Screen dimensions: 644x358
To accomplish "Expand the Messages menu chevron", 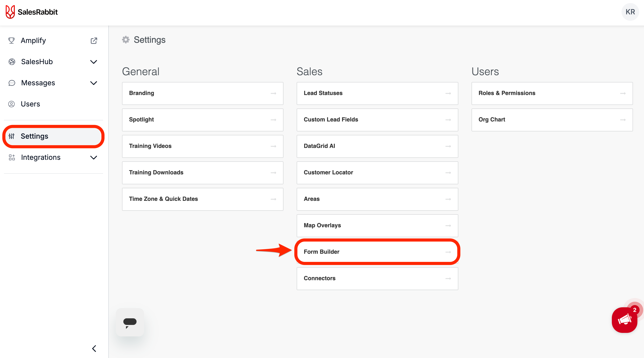I will [94, 83].
